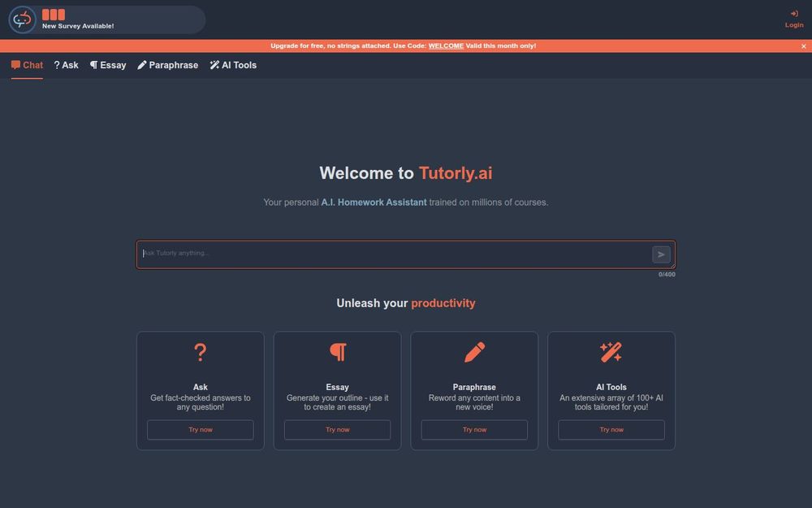Click the large pencil Paraphrase icon
This screenshot has height=508, width=812.
474,353
